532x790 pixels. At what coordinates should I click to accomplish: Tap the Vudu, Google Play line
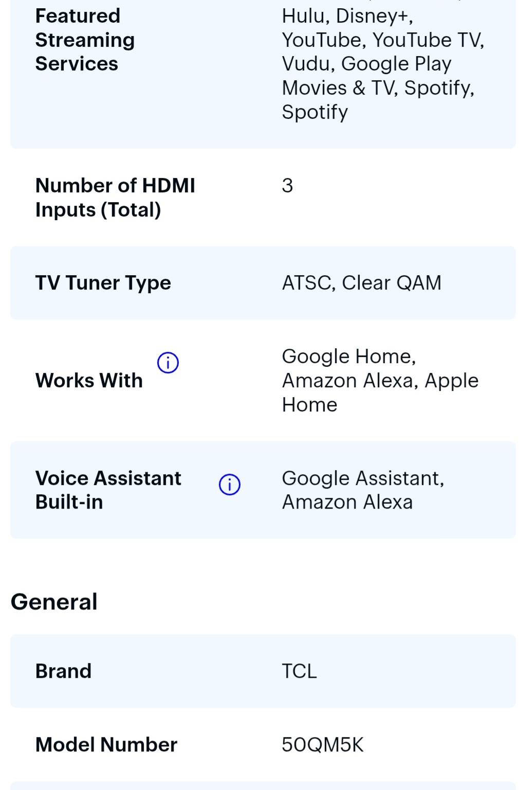366,64
